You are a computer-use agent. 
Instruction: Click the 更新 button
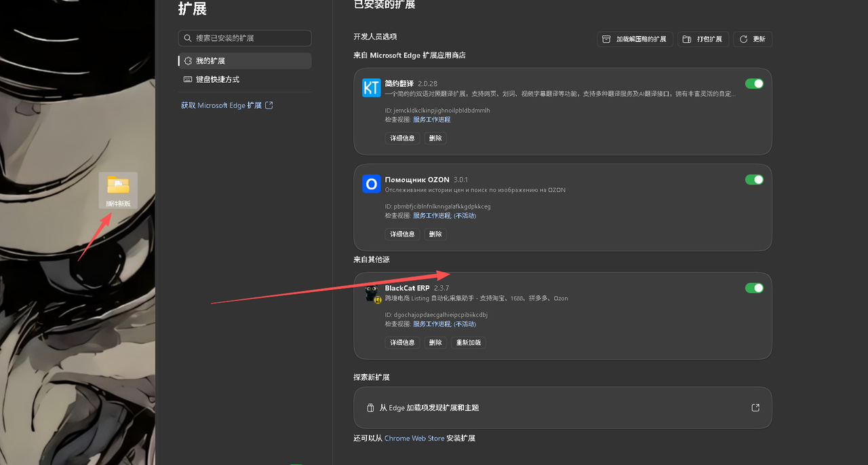tap(753, 39)
